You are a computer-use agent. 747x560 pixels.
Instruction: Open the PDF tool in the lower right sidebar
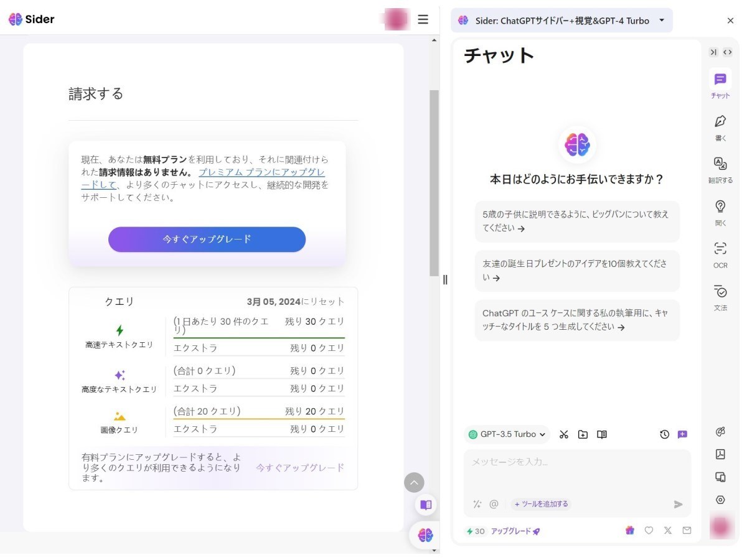(720, 455)
